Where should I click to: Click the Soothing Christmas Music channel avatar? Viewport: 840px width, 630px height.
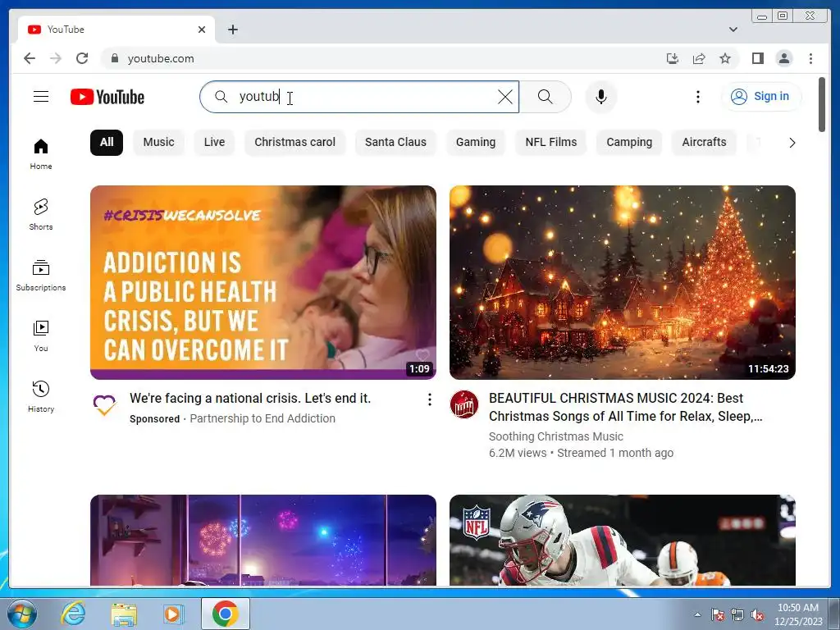coord(464,404)
